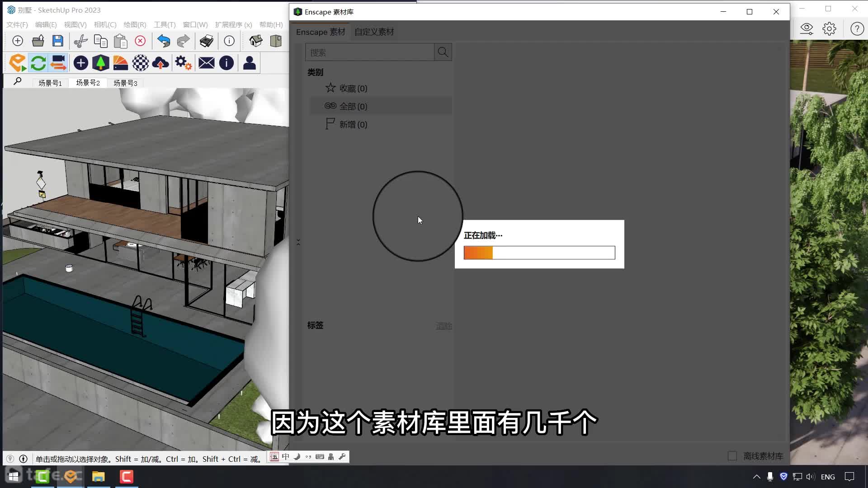Viewport: 868px width, 488px height.
Task: Switch to the 场景号1 scene tab
Action: point(50,83)
